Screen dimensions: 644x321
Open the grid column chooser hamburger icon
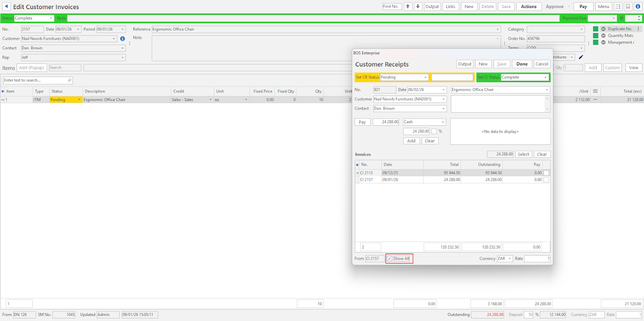click(x=595, y=91)
